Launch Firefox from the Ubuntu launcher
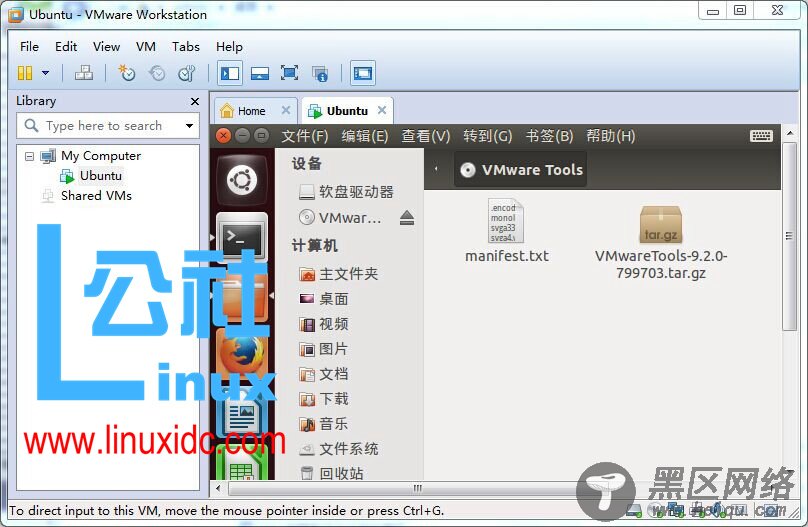This screenshot has height=527, width=808. tap(242, 354)
